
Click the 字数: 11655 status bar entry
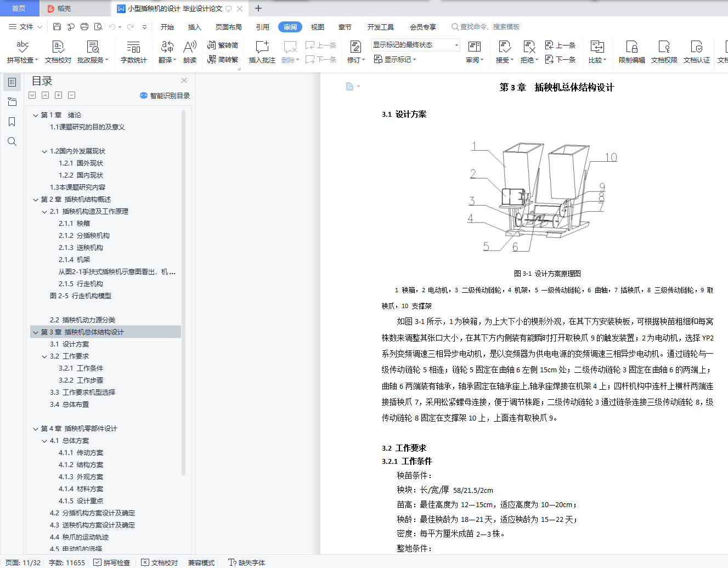coord(67,563)
